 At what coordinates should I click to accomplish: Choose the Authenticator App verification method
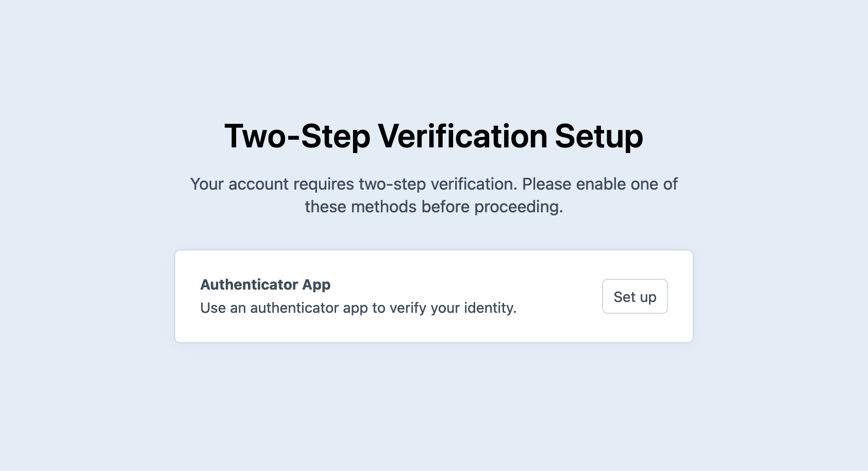(434, 295)
